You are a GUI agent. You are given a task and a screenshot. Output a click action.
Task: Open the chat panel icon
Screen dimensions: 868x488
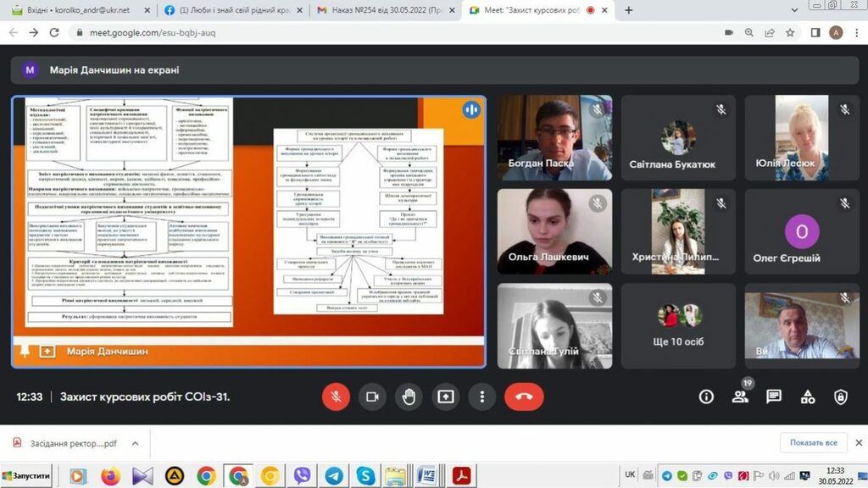(x=774, y=396)
